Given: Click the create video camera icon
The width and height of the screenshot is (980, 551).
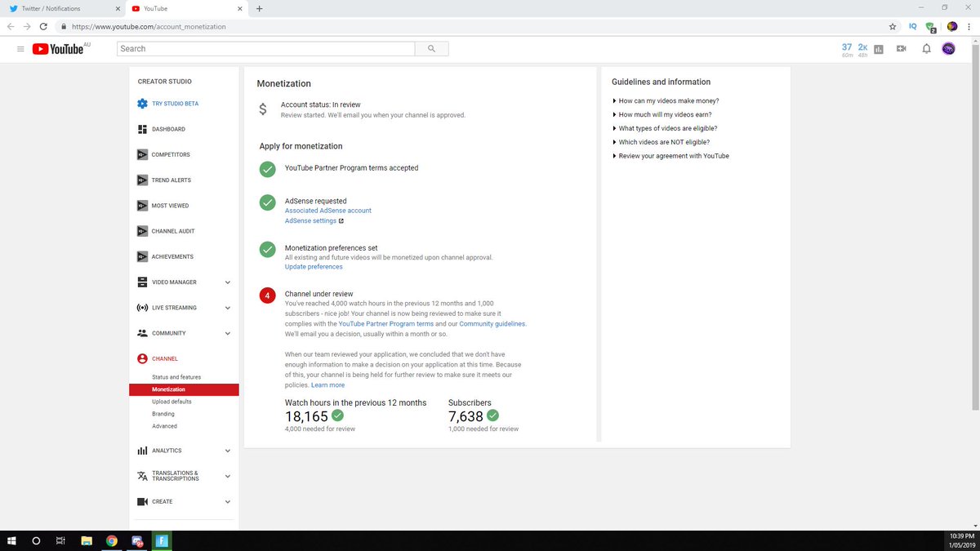Looking at the screenshot, I should (902, 49).
